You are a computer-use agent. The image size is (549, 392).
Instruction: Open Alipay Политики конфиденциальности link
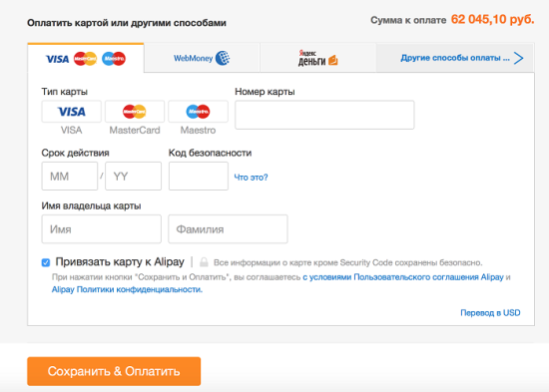127,289
